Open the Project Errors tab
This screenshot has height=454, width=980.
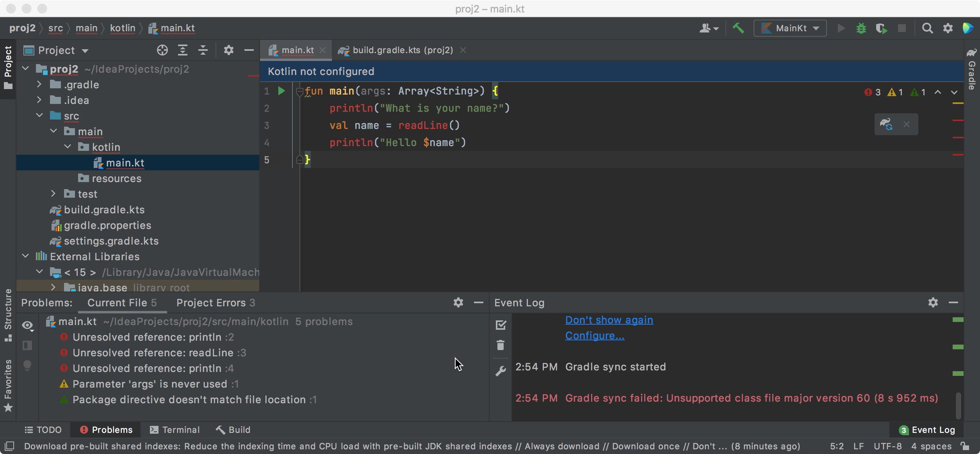click(216, 303)
